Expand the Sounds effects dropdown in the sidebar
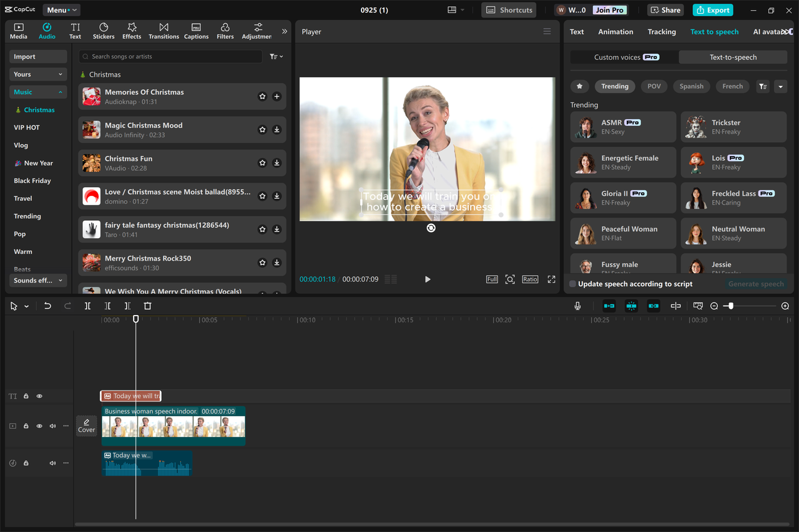The width and height of the screenshot is (799, 532). pyautogui.click(x=37, y=280)
